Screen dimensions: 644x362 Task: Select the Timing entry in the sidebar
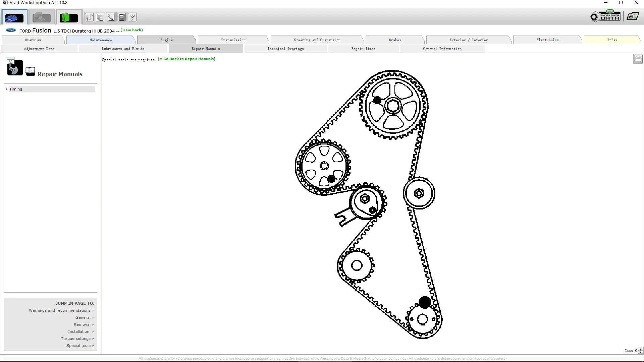(15, 89)
